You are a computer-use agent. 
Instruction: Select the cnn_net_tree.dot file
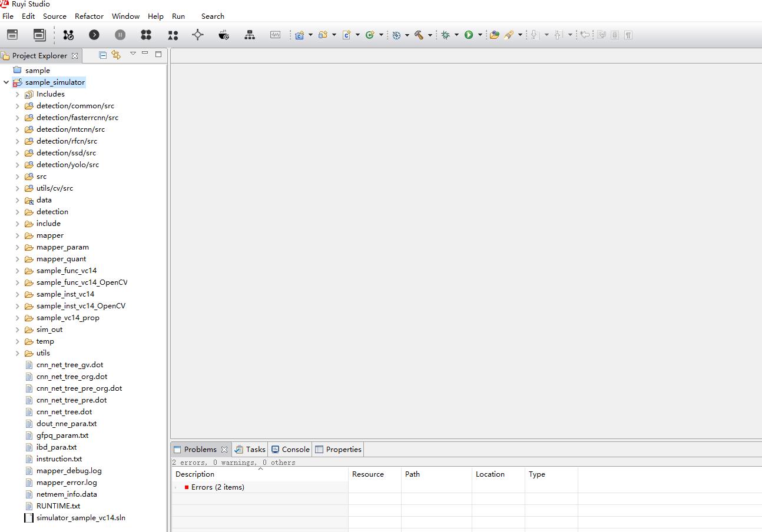64,412
